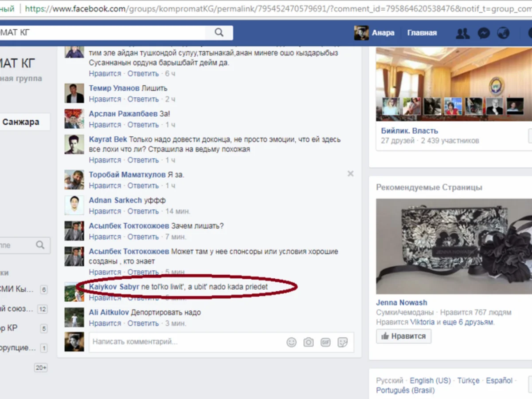This screenshot has width=532, height=399.
Task: Select the Санжара item in left sidebar
Action: (x=21, y=122)
